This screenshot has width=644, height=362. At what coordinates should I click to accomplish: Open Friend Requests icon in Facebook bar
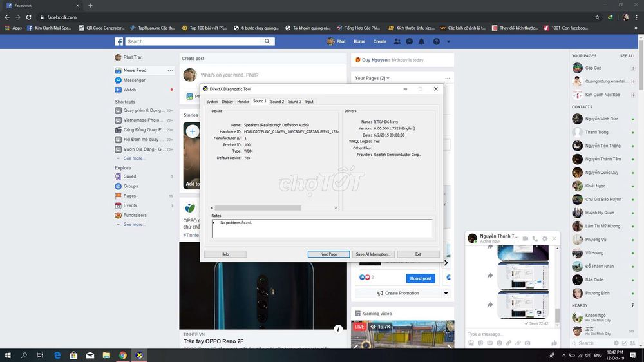(x=397, y=41)
